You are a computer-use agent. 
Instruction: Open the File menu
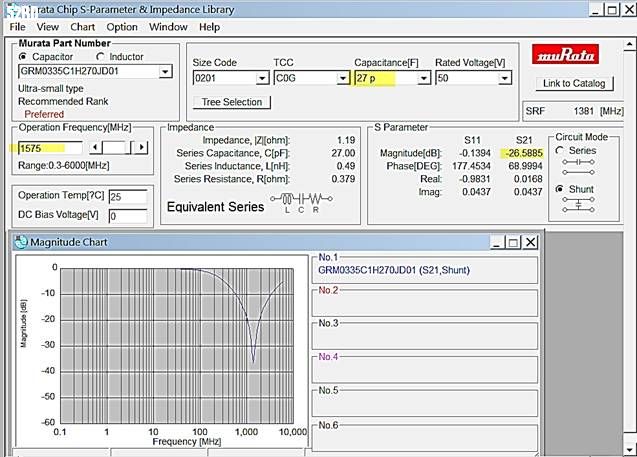17,27
